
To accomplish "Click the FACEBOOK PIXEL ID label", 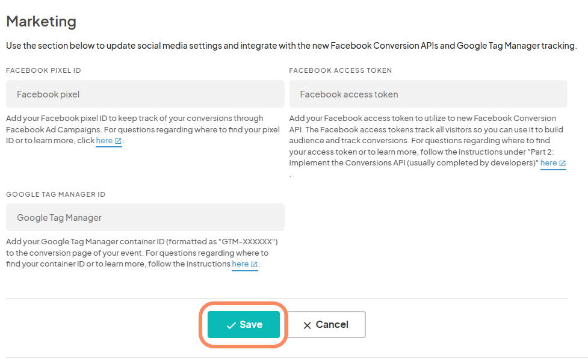I will [43, 70].
